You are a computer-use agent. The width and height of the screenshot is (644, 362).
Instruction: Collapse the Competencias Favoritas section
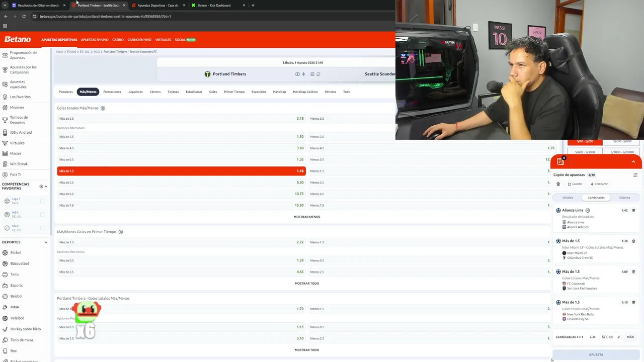point(46,187)
